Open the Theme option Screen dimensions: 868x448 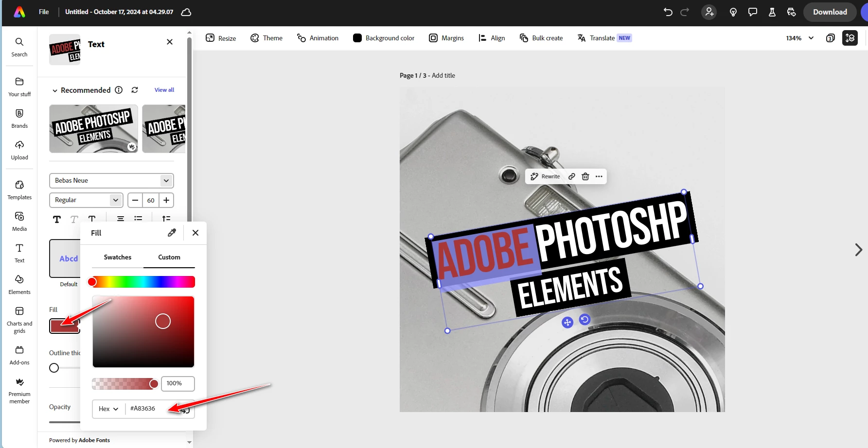[266, 38]
